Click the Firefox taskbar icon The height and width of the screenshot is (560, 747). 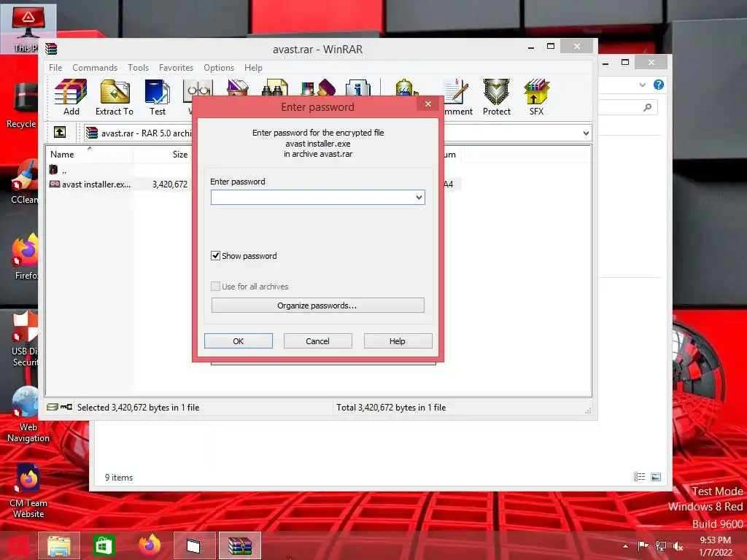(149, 545)
